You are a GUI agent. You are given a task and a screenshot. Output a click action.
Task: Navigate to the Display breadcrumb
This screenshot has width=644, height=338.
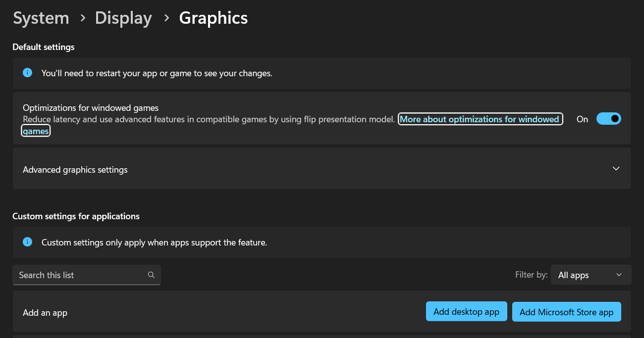pyautogui.click(x=123, y=18)
